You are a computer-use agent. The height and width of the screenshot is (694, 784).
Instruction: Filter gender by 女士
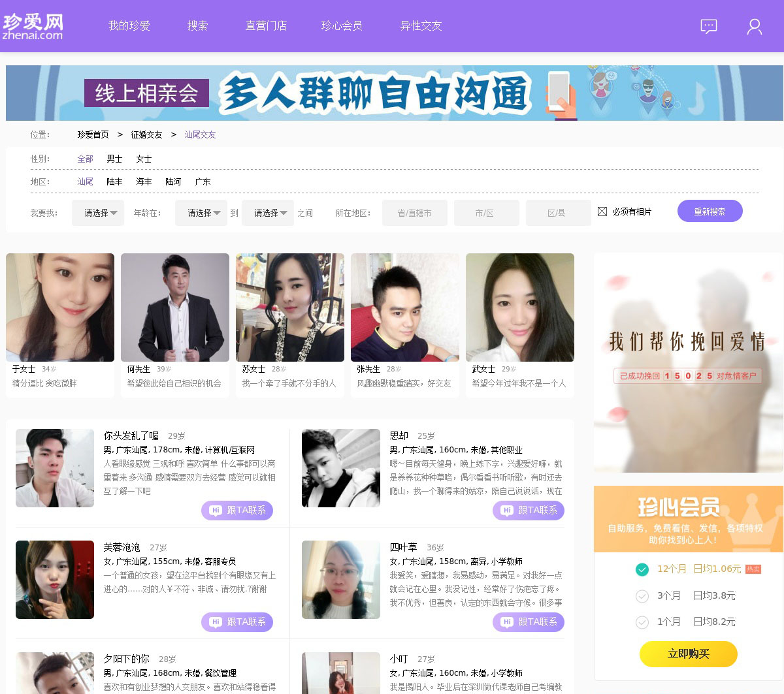[x=144, y=159]
